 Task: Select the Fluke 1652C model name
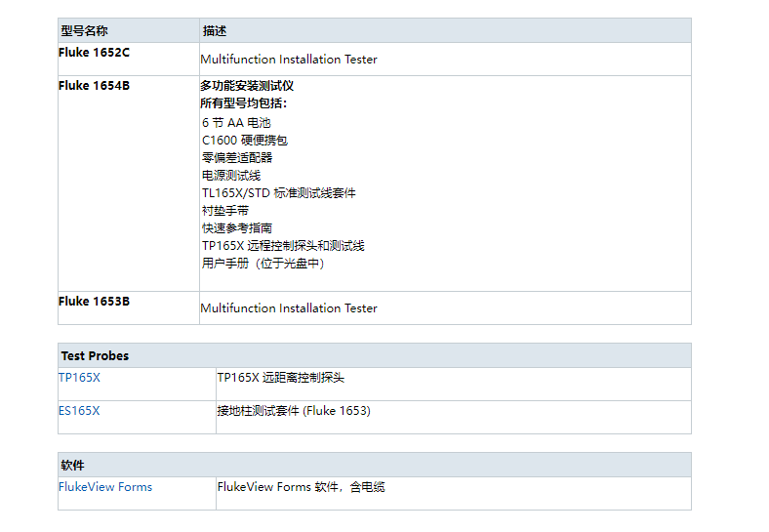pyautogui.click(x=94, y=53)
